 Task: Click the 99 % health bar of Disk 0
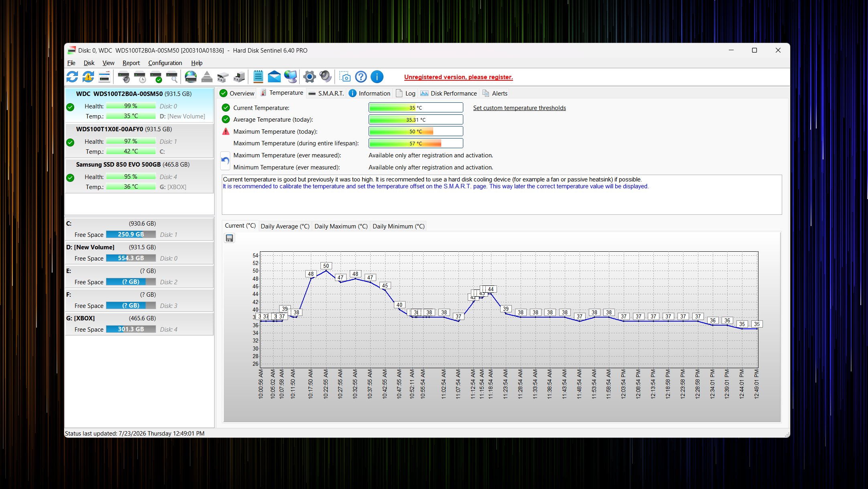pos(131,106)
